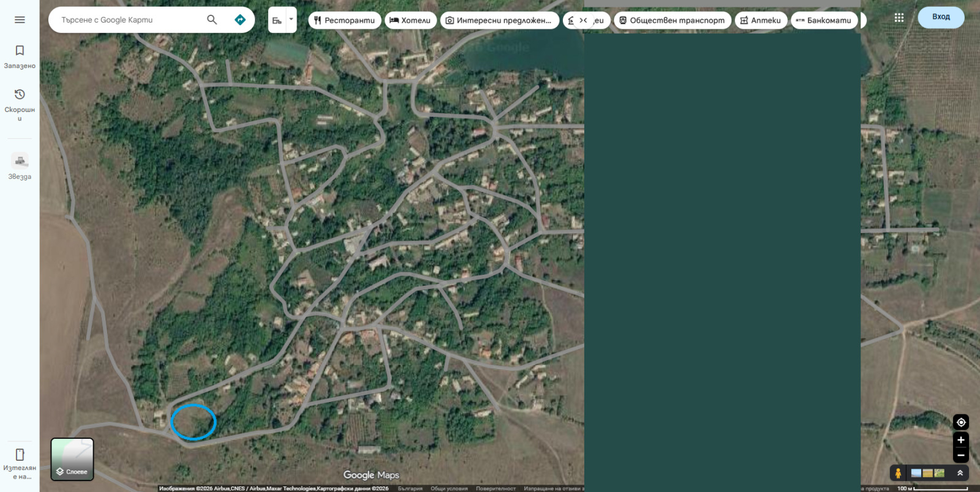Zoom out with the minus button

click(x=961, y=455)
